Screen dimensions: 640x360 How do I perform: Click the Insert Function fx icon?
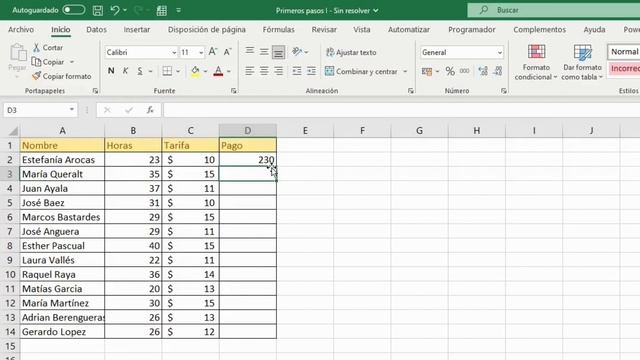[150, 110]
